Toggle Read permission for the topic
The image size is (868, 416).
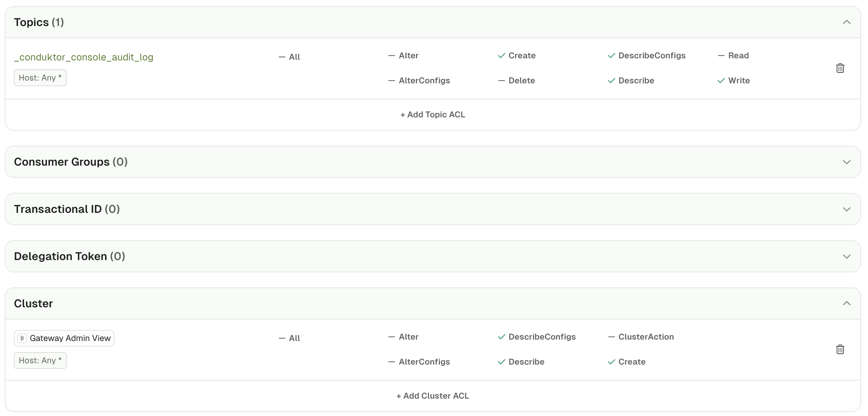click(x=733, y=56)
